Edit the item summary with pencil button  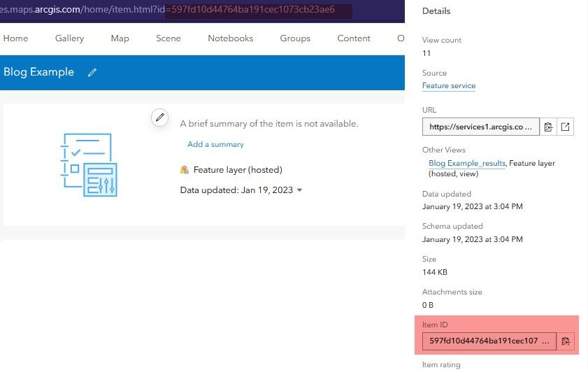tap(159, 118)
